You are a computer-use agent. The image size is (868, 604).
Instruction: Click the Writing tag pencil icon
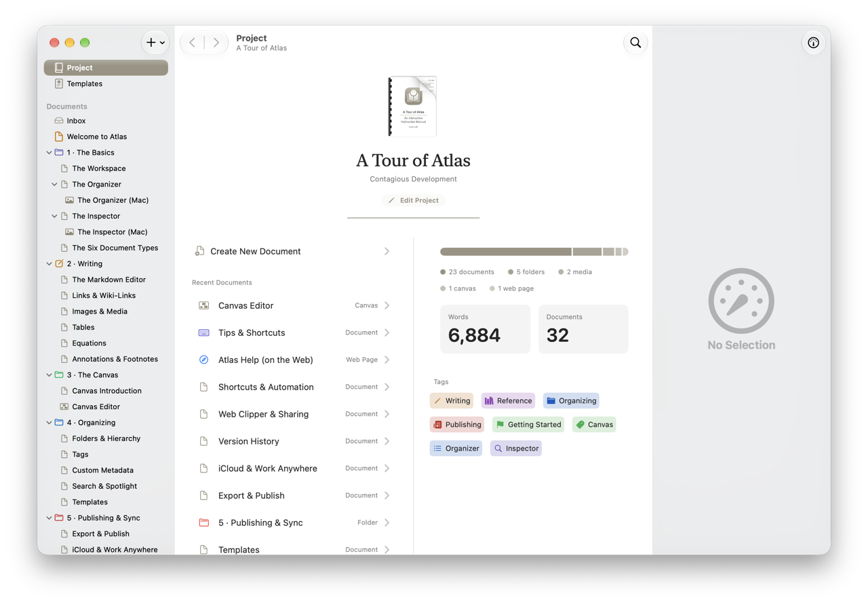[x=437, y=401]
